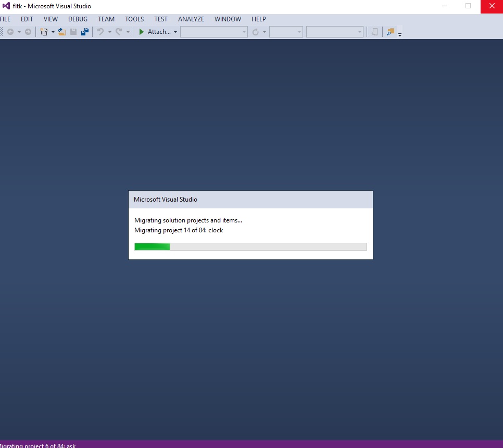Viewport: 503px width, 448px height.
Task: Open the DEBUG menu
Action: tap(78, 19)
